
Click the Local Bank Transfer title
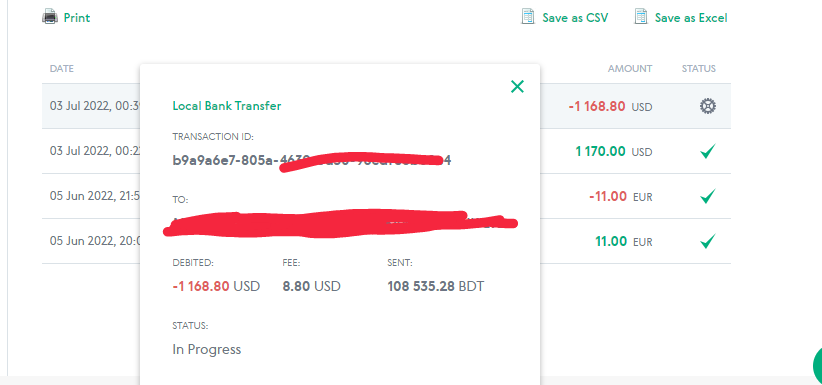coord(226,106)
